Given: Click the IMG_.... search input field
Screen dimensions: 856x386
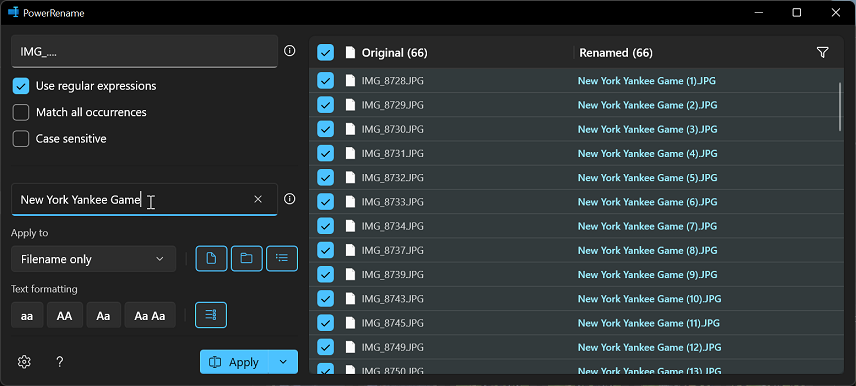Looking at the screenshot, I should tap(144, 51).
